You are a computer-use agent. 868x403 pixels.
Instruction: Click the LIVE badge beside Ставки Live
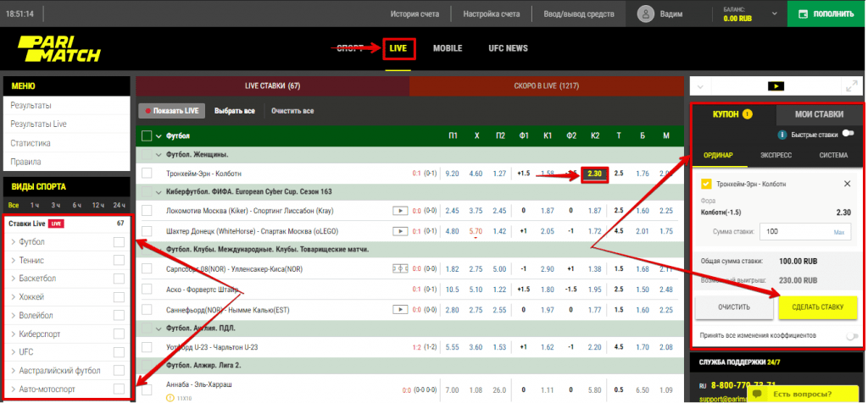tap(55, 224)
